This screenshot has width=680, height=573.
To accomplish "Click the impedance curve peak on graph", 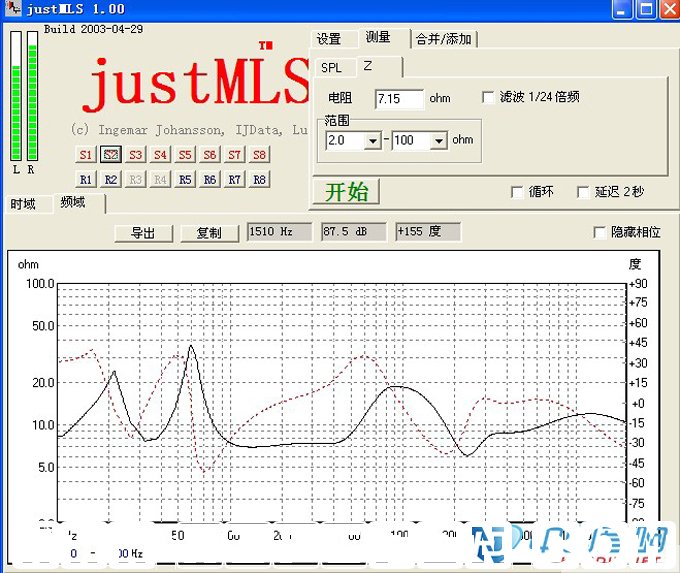I will click(191, 346).
